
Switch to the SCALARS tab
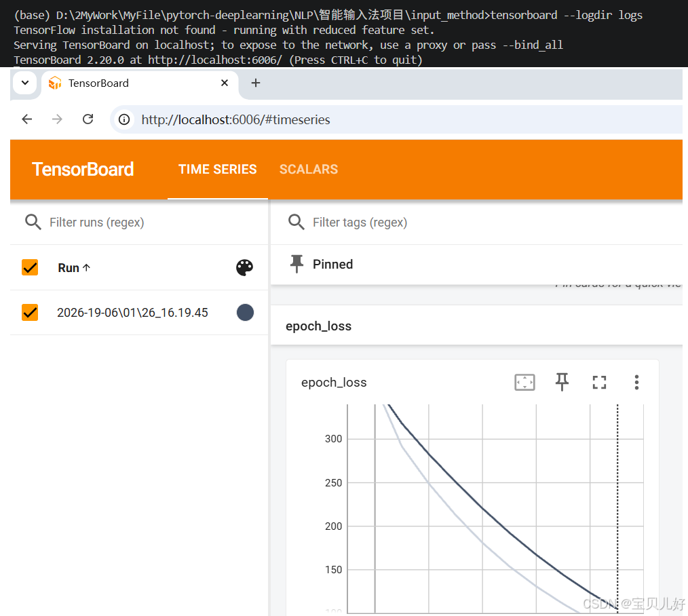point(309,170)
